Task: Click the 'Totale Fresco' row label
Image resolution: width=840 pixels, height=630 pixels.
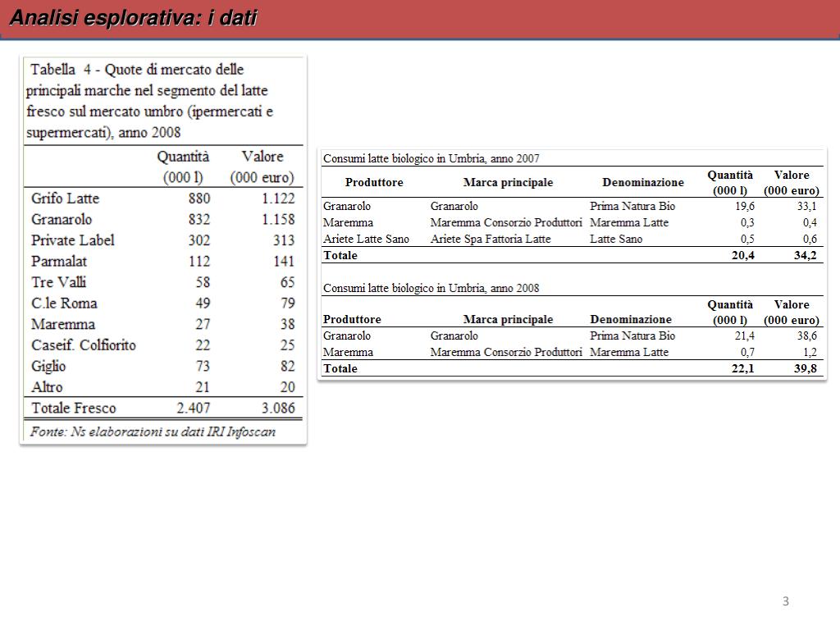Action: (74, 409)
